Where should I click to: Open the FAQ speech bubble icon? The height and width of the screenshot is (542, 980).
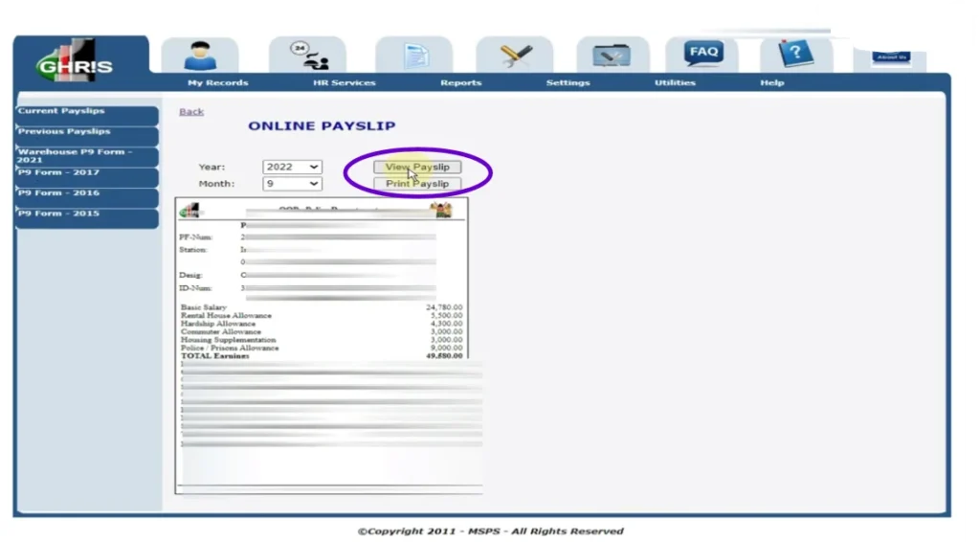703,53
